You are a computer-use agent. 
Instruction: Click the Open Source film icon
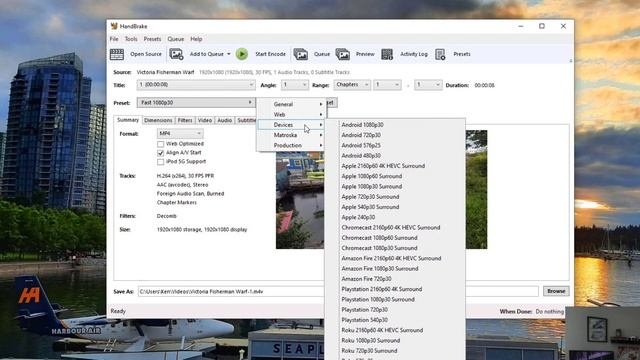117,54
